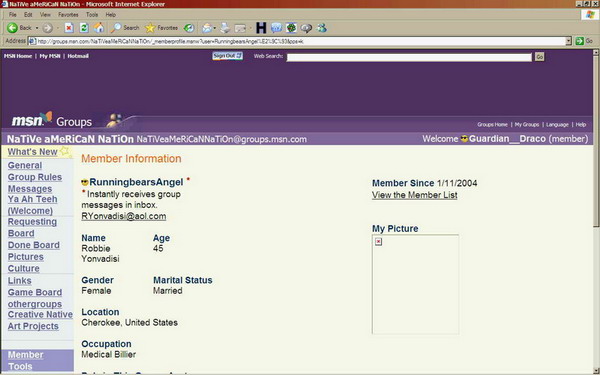The image size is (600, 375).
Task: Click the Edit page toolbar icon
Action: (240, 28)
